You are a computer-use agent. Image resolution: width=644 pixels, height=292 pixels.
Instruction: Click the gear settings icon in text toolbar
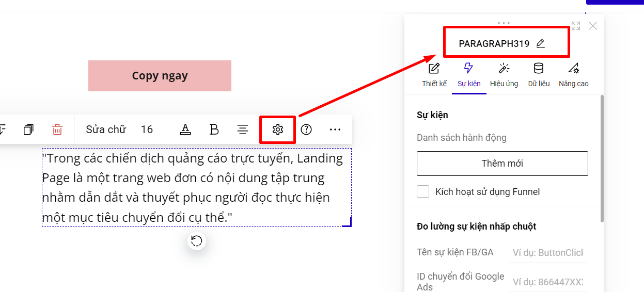coord(278,129)
